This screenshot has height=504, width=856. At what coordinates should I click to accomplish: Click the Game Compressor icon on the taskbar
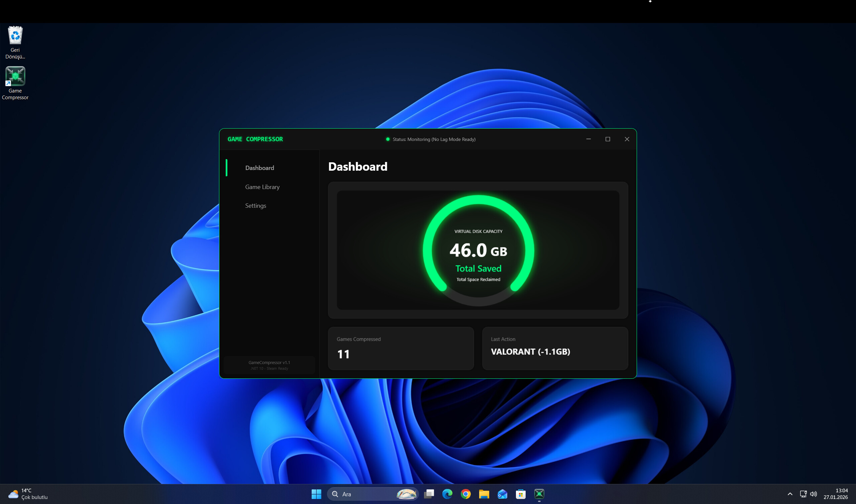pyautogui.click(x=539, y=494)
